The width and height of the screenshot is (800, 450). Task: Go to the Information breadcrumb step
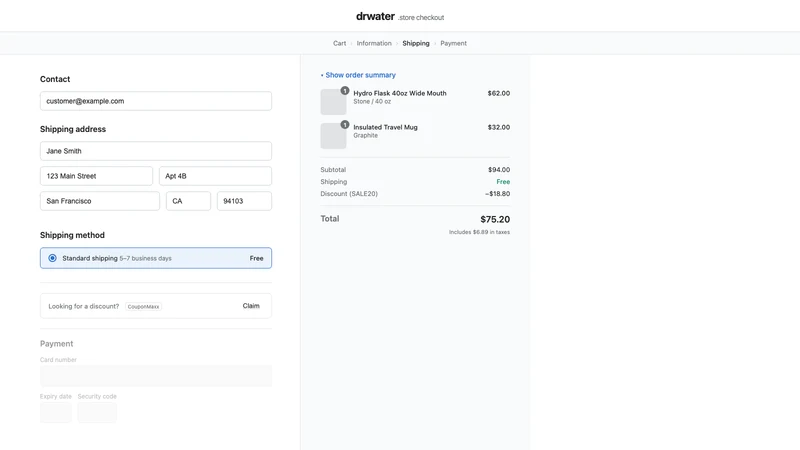click(x=374, y=43)
